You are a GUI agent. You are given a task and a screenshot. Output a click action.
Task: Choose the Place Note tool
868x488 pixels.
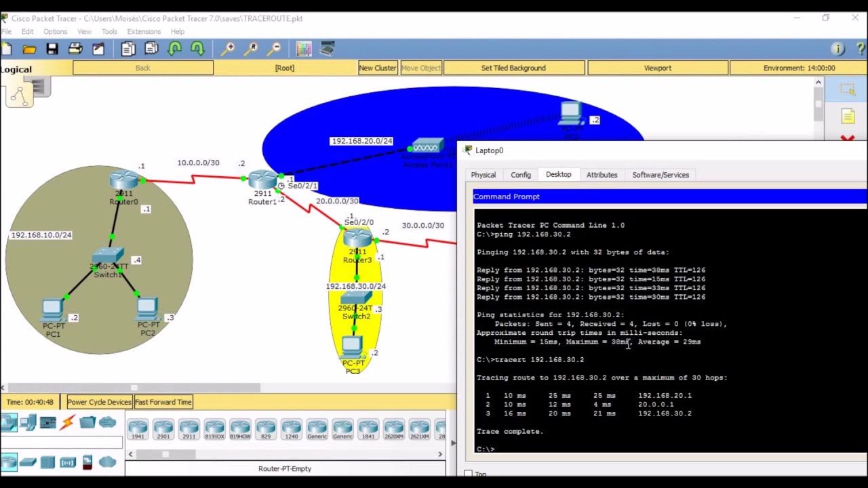(x=848, y=117)
